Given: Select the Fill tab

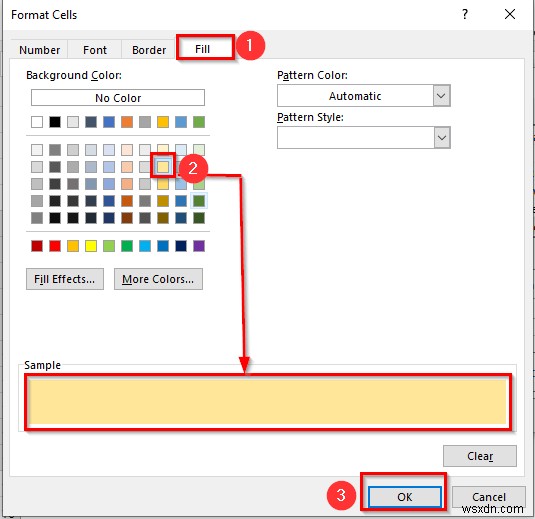Looking at the screenshot, I should 202,49.
